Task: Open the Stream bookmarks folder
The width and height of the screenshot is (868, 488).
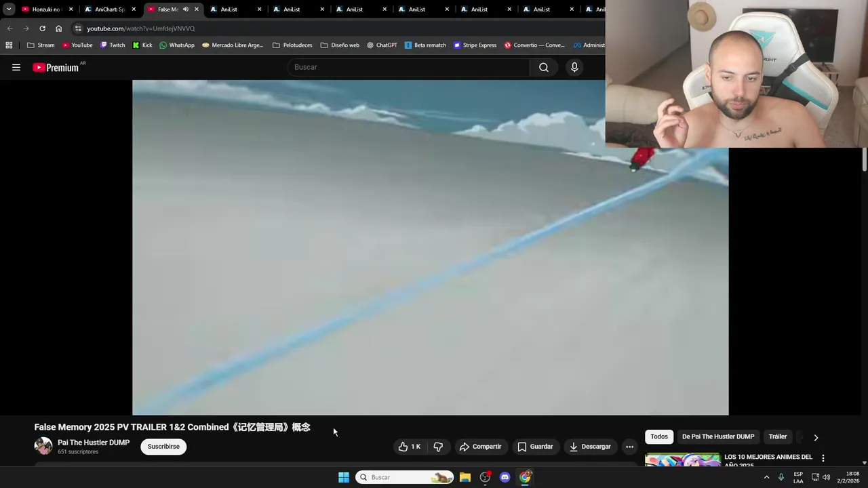Action: (41, 45)
